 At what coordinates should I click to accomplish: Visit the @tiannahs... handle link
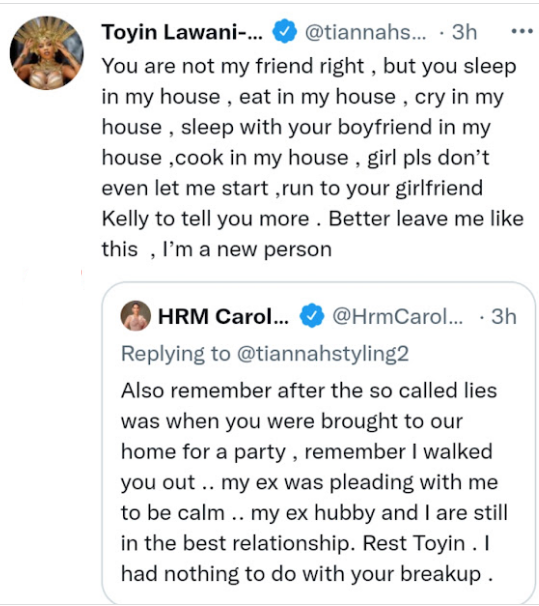click(365, 32)
